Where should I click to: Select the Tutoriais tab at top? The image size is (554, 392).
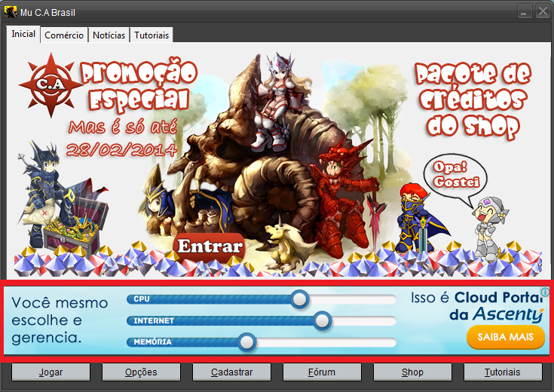(152, 35)
